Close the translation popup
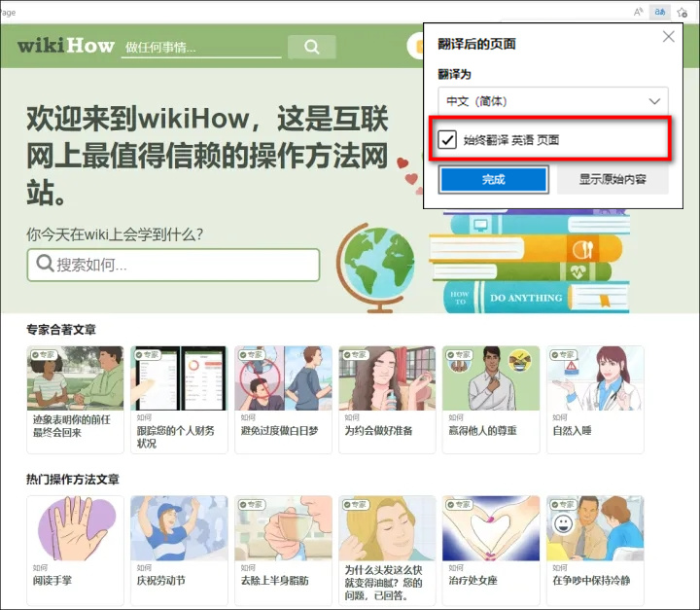The height and width of the screenshot is (610, 700). [668, 36]
